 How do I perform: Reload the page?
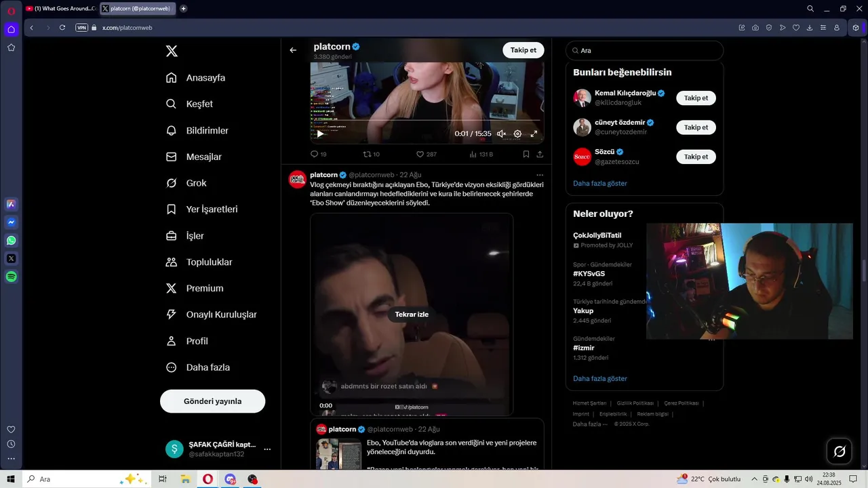pyautogui.click(x=62, y=28)
